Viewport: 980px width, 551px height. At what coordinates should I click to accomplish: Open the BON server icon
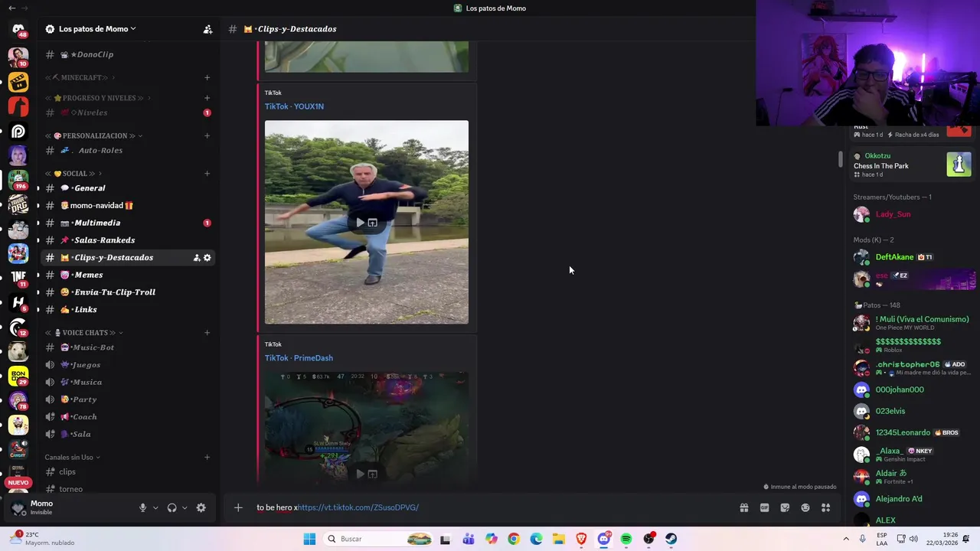pos(18,376)
